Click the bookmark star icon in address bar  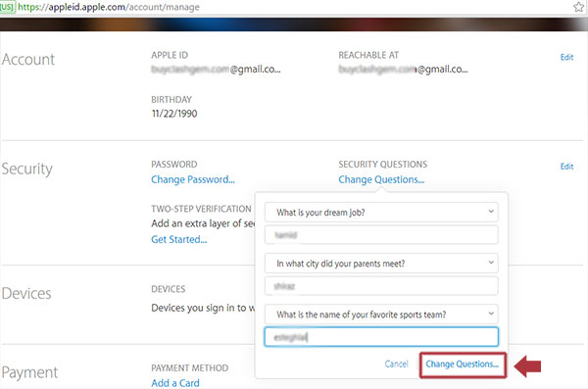click(579, 7)
